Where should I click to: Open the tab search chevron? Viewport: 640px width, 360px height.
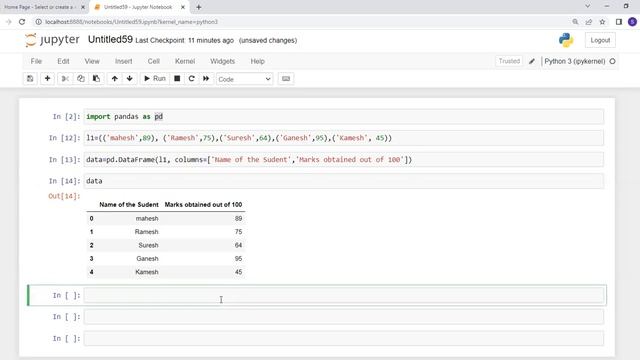coord(587,6)
